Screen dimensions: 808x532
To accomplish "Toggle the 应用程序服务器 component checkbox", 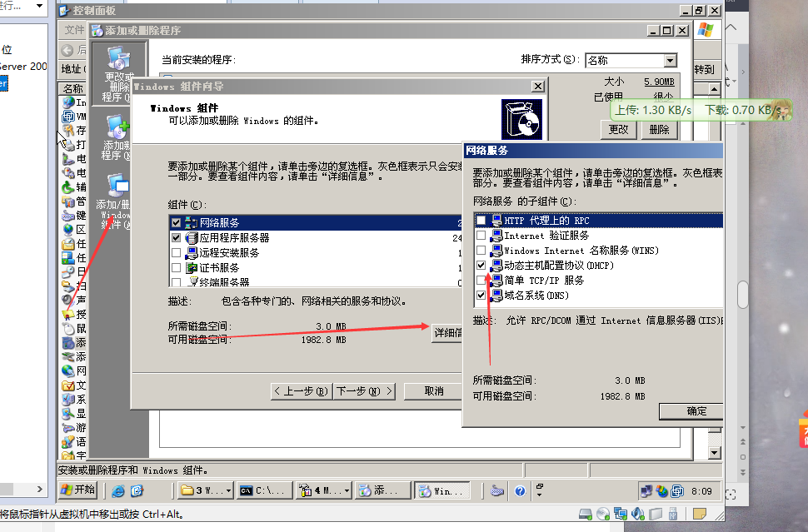I will click(177, 237).
